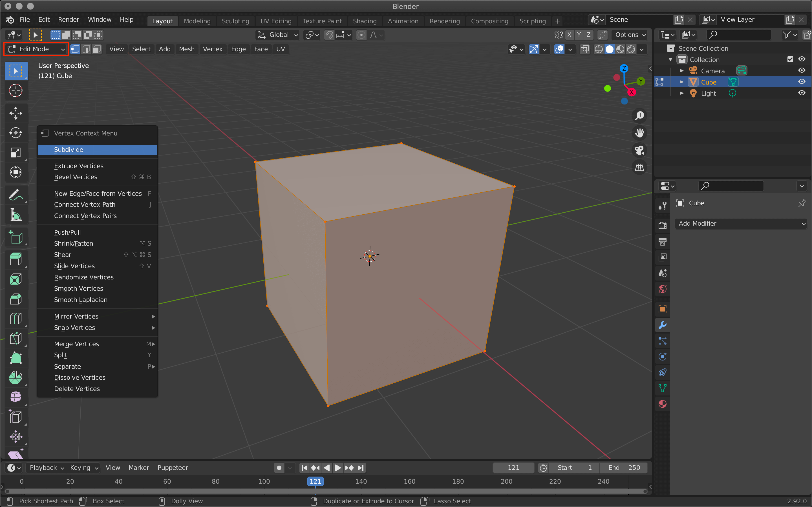Enable snapping with the magnet icon

pos(329,35)
